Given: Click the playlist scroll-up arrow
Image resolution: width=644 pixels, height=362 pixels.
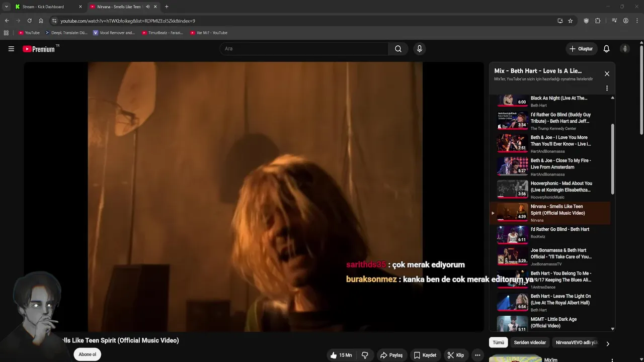Looking at the screenshot, I should [612, 98].
